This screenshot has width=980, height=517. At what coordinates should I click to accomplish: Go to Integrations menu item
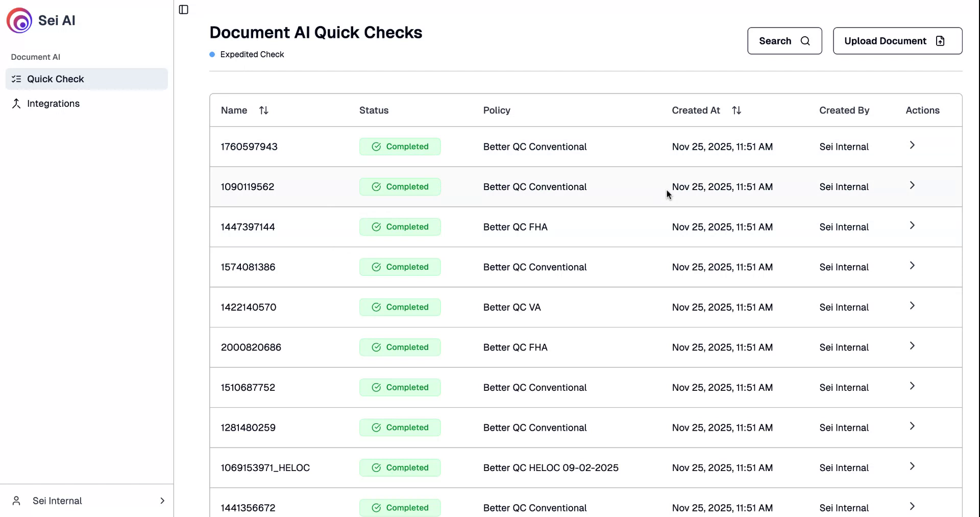click(x=53, y=104)
